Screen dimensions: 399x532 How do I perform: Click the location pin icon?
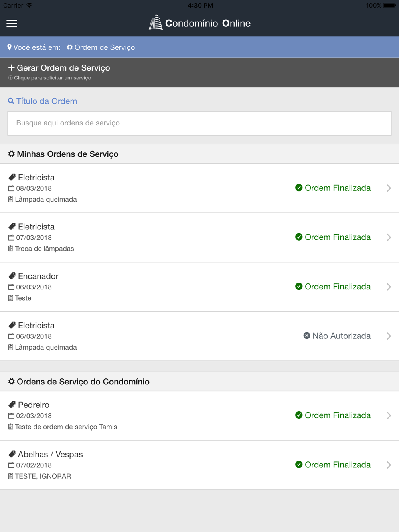pyautogui.click(x=9, y=47)
